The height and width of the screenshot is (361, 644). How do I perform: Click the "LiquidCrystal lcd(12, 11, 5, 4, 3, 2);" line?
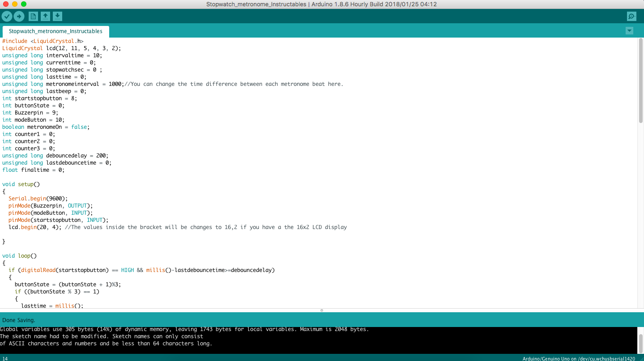[x=62, y=48]
